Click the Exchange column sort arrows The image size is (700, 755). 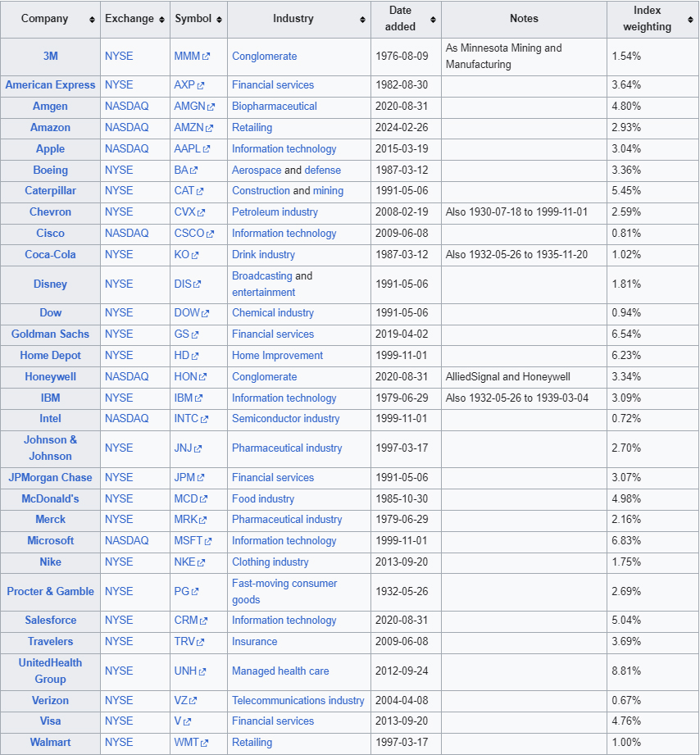pyautogui.click(x=161, y=19)
